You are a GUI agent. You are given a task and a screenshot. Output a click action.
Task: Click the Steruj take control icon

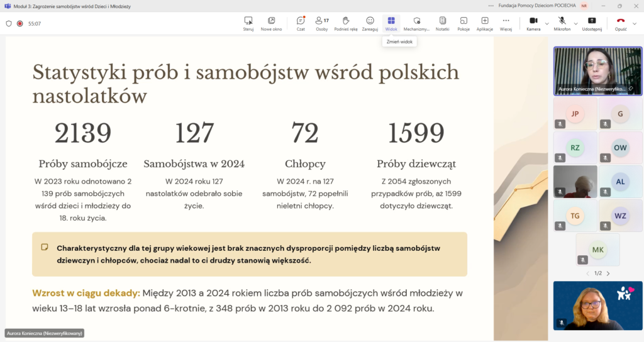[248, 23]
